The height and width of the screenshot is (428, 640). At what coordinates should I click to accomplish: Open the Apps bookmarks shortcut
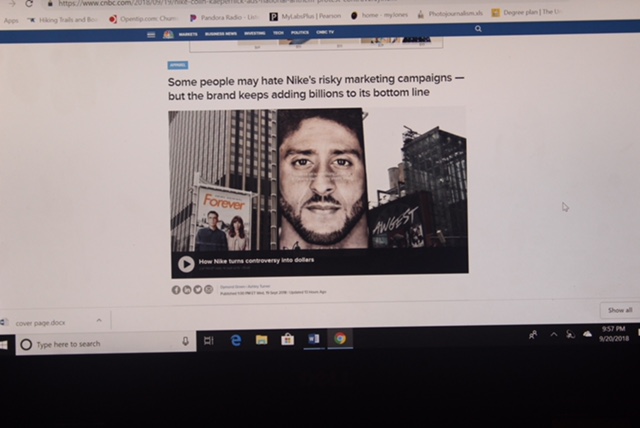click(x=11, y=20)
